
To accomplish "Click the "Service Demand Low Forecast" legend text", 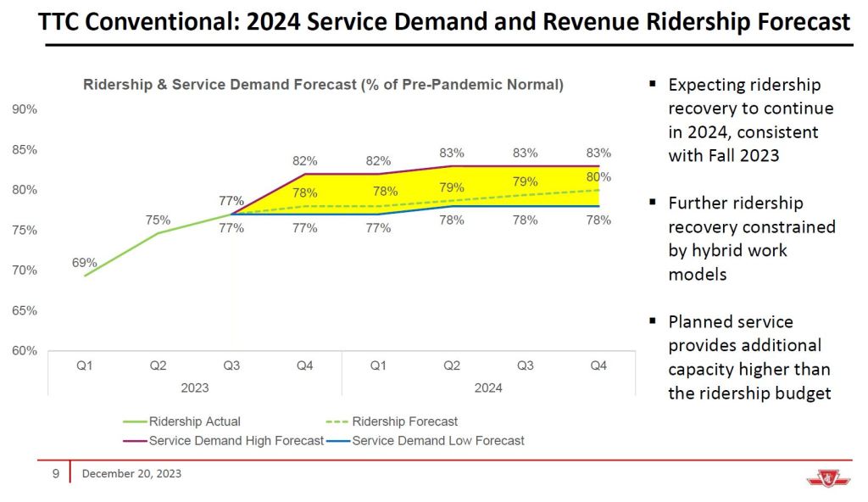I will click(x=438, y=441).
